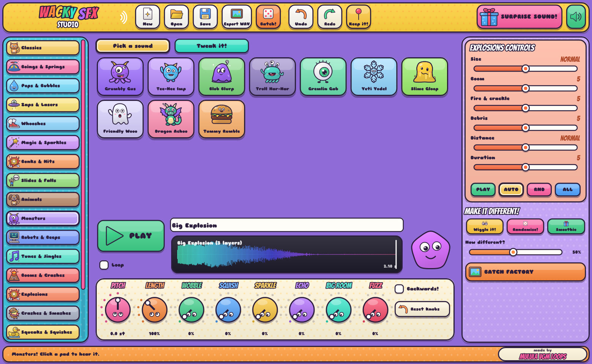Click the Redo arrow icon

(x=330, y=17)
